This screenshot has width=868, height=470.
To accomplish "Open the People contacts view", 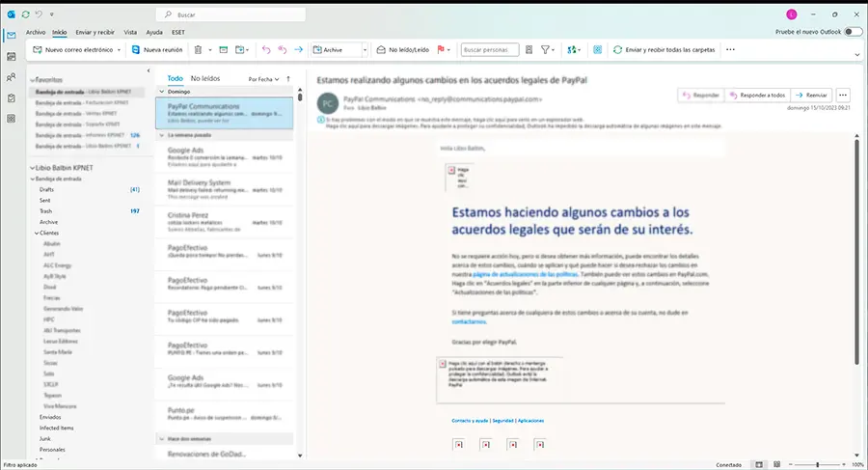I will pos(11,77).
